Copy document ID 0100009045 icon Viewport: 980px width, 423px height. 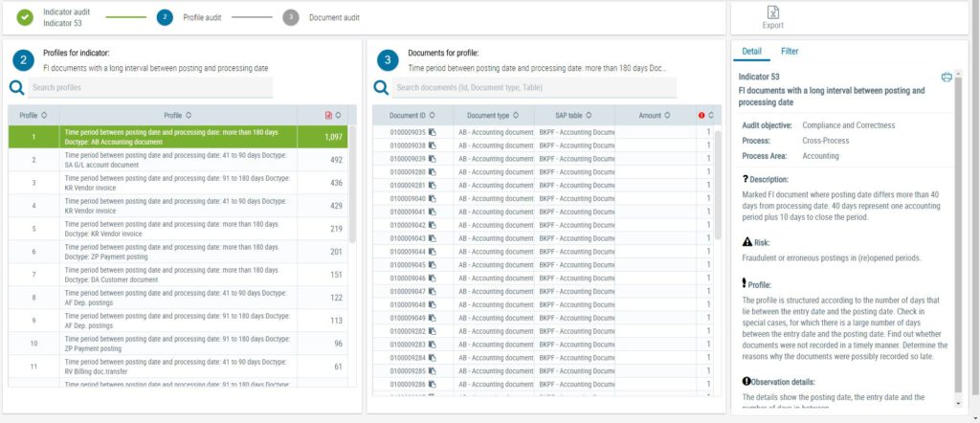[x=432, y=265]
